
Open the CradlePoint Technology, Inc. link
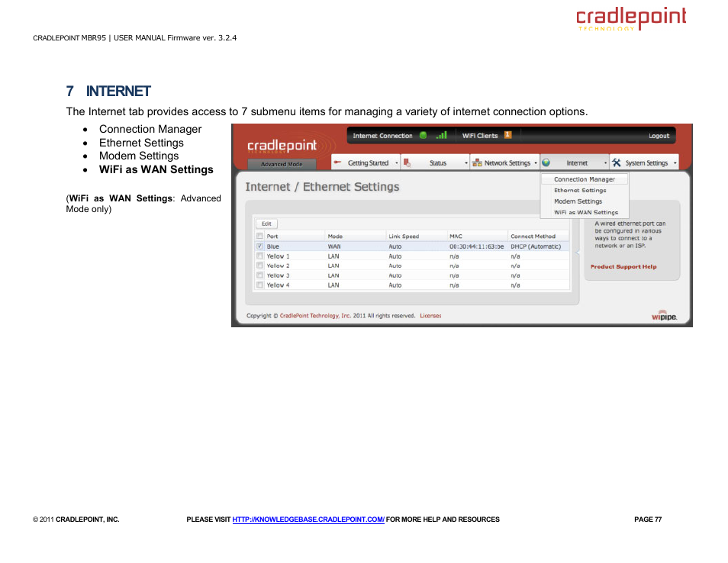tap(315, 316)
